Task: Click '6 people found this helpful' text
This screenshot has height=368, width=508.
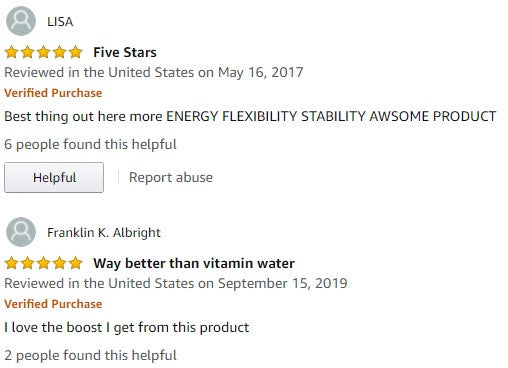Action: tap(90, 144)
